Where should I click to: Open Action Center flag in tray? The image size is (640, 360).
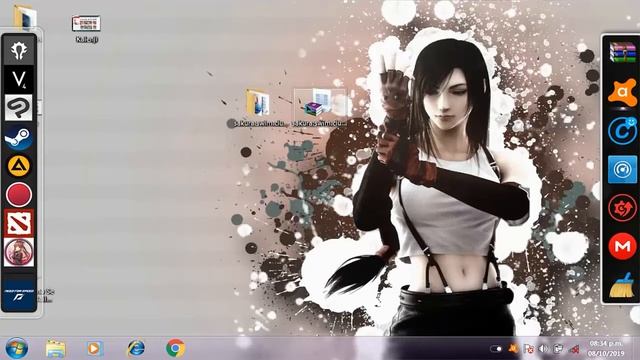(529, 349)
